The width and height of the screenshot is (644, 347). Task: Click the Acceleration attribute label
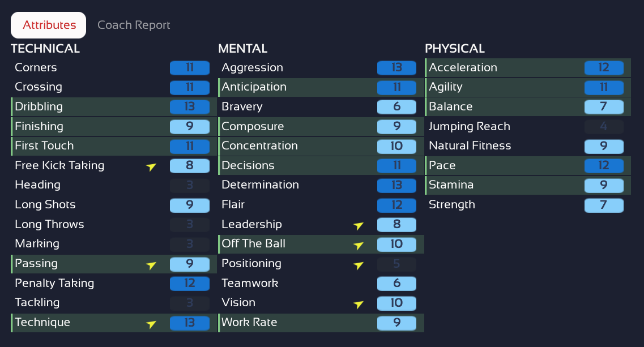click(x=463, y=67)
